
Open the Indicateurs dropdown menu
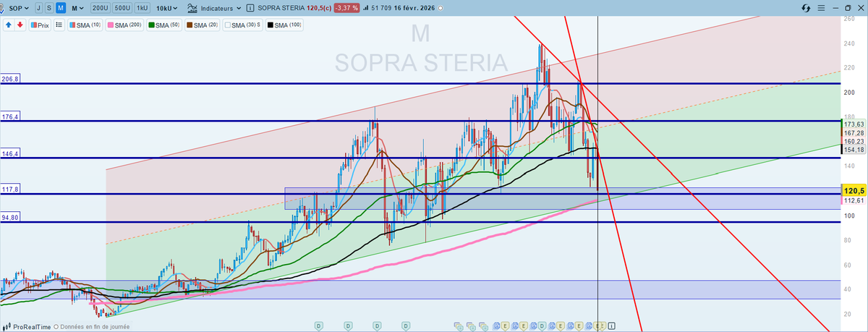pyautogui.click(x=220, y=8)
